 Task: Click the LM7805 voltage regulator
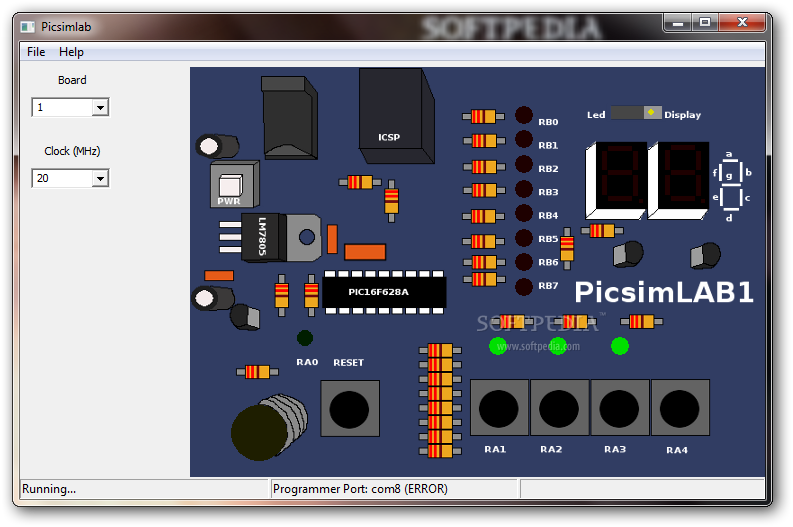tap(270, 237)
